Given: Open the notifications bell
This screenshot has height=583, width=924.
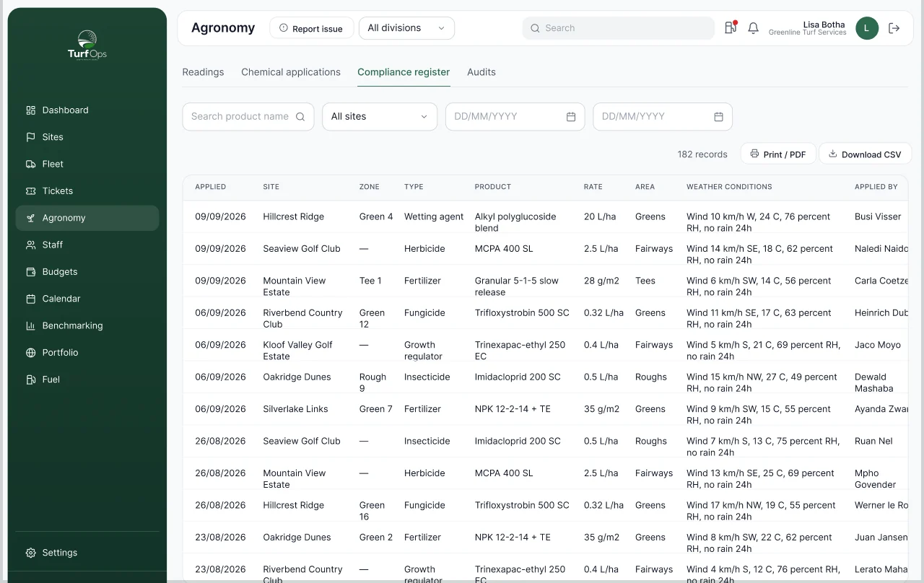Looking at the screenshot, I should [753, 28].
